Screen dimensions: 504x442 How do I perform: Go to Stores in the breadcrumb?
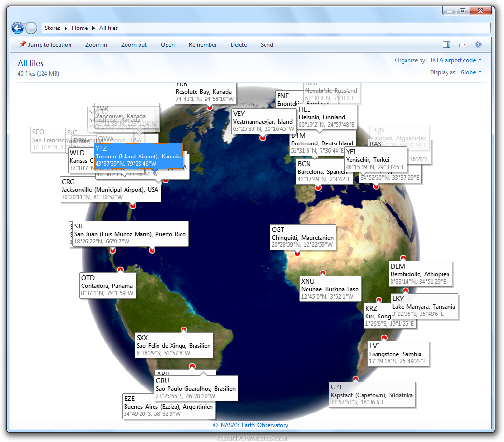[53, 28]
